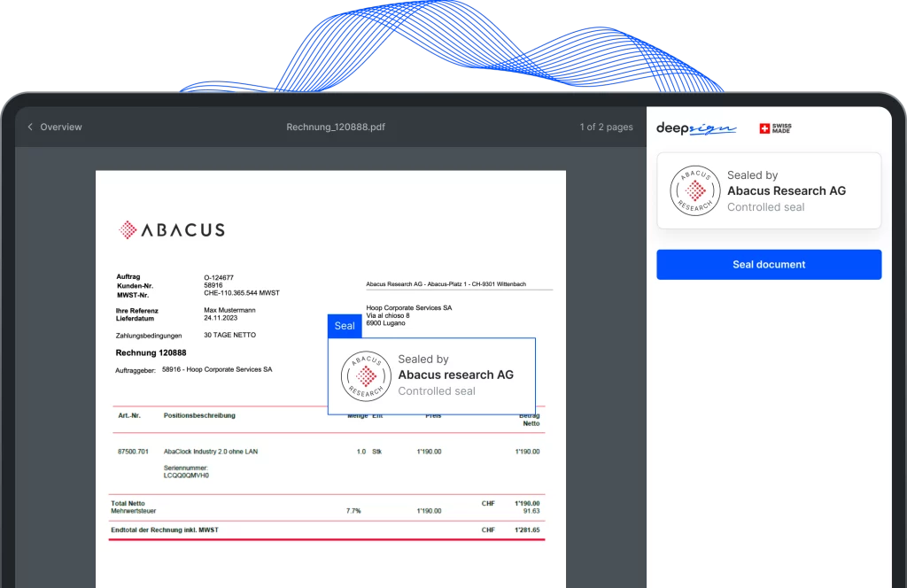The image size is (907, 588).
Task: Click the Swiss Made flag badge
Action: (x=775, y=128)
